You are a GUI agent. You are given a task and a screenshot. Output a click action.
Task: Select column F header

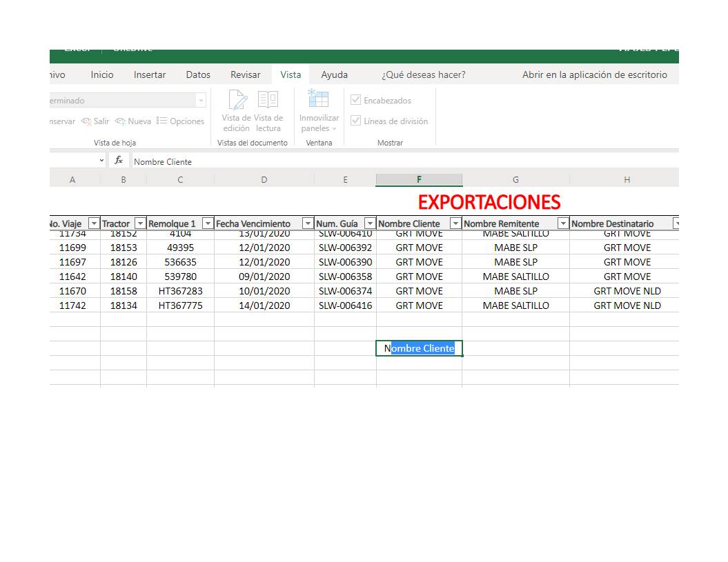[x=419, y=180]
